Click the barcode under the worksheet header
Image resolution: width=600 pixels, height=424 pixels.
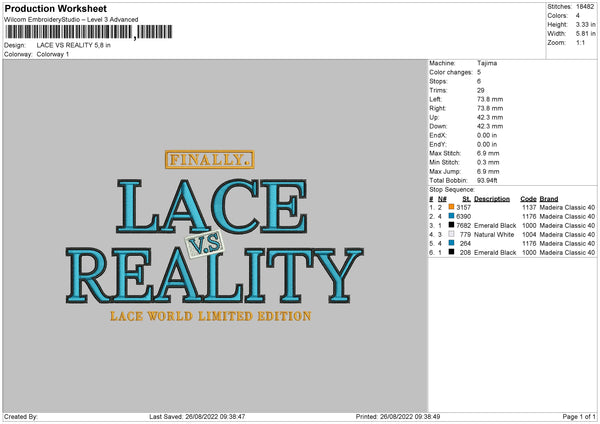pyautogui.click(x=88, y=32)
